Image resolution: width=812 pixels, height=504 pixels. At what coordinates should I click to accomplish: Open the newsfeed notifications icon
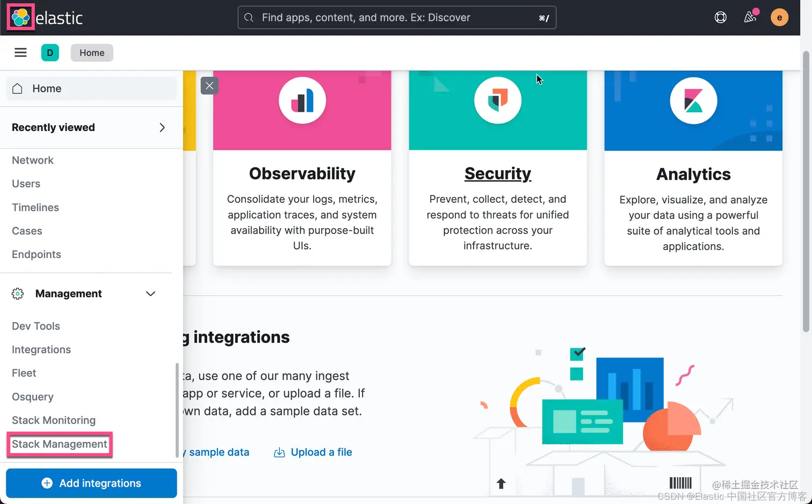pos(750,17)
